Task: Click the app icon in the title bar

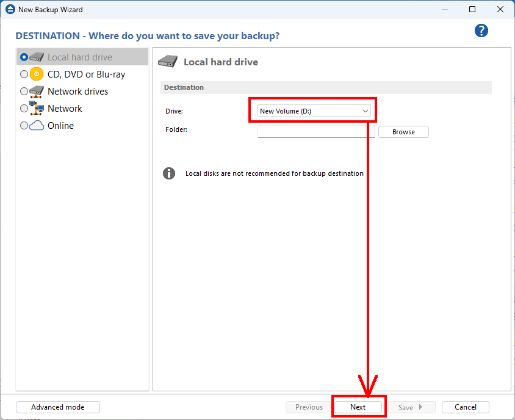Action: pyautogui.click(x=10, y=10)
